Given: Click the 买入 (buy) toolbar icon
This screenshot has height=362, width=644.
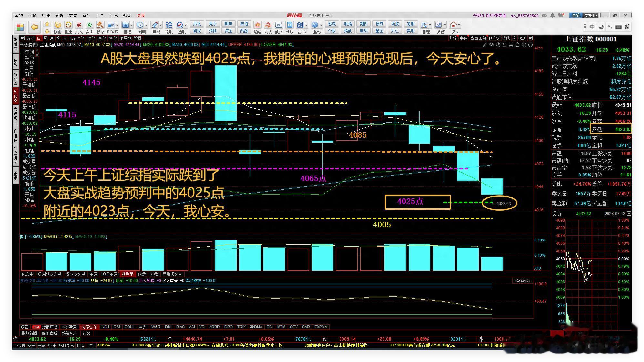Looking at the screenshot, I should point(79,25).
